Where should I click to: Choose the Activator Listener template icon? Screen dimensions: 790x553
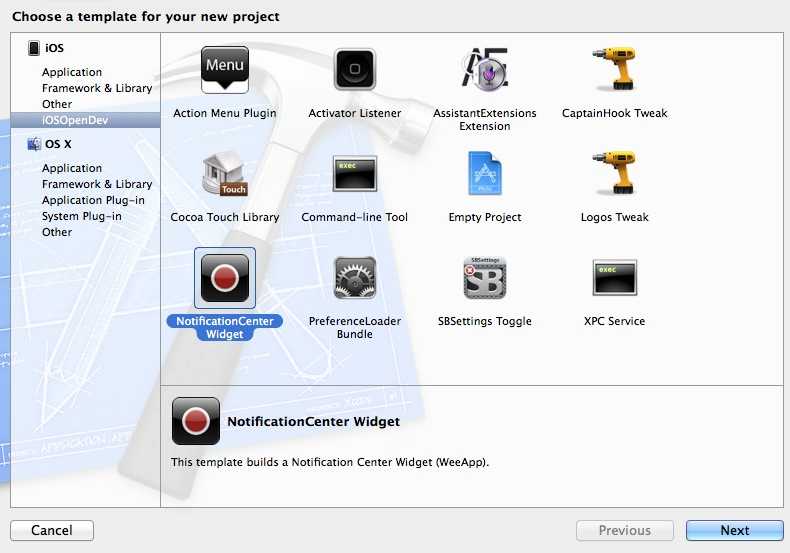coord(355,70)
